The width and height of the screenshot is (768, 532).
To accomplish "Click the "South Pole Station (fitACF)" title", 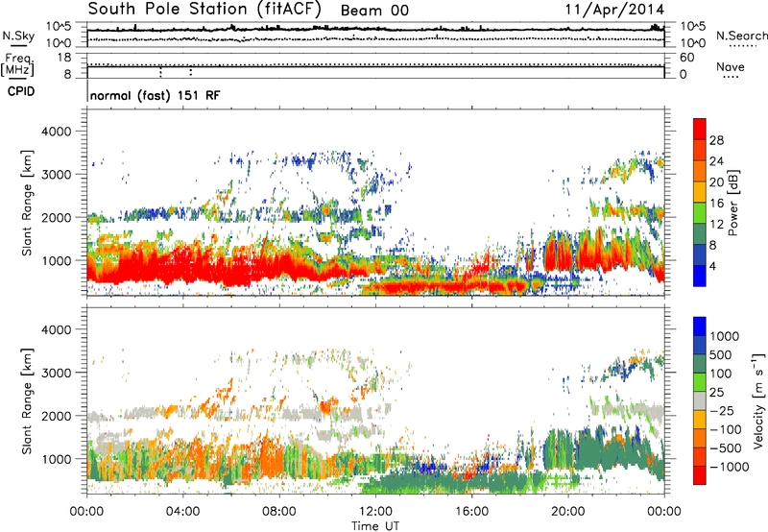I will (x=204, y=10).
